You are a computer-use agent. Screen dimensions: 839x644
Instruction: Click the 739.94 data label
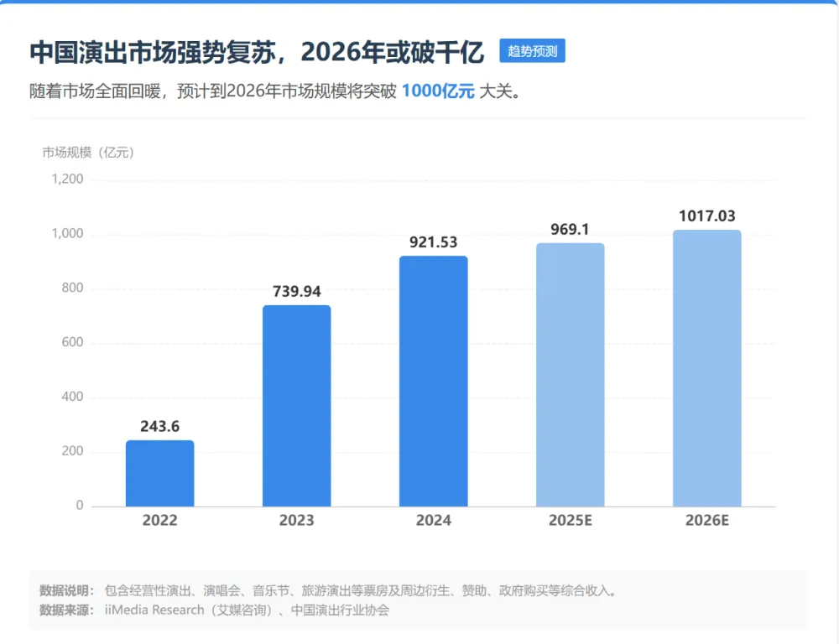[x=296, y=292]
